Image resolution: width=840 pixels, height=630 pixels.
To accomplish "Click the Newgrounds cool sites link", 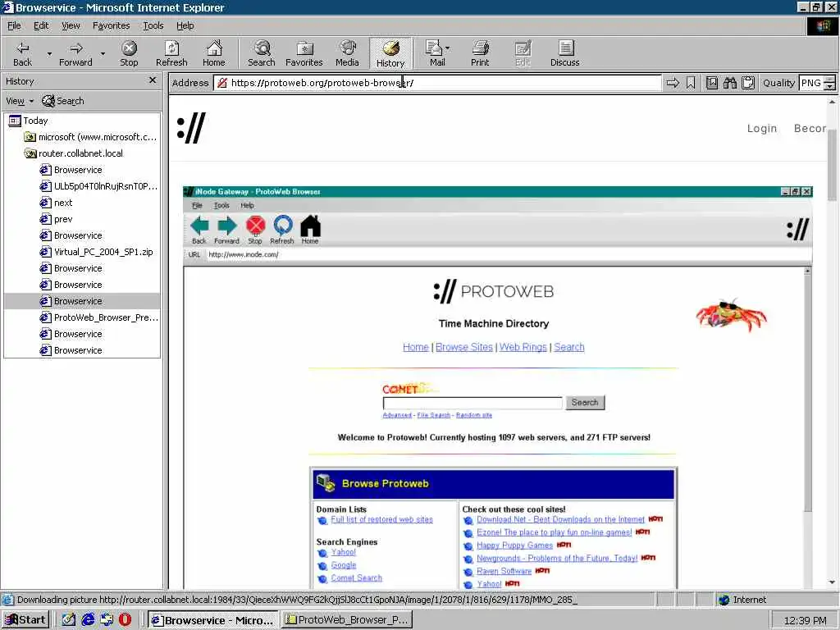I will pos(557,558).
